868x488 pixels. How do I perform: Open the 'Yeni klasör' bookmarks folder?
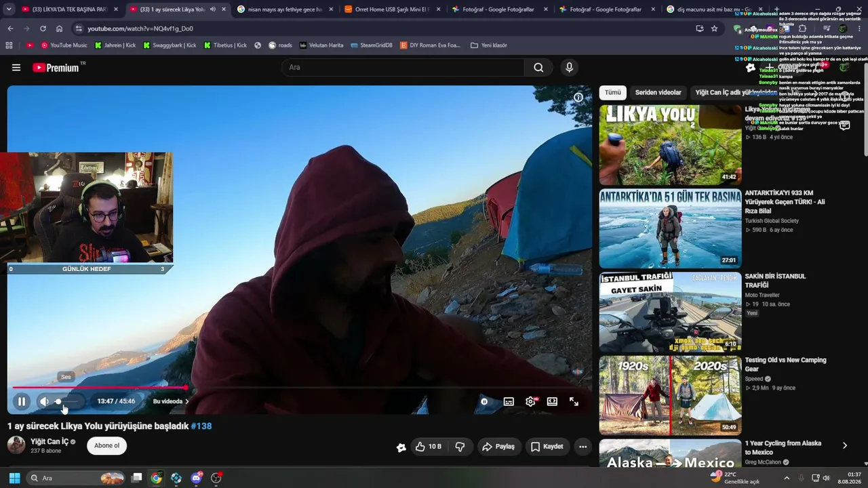(x=488, y=45)
